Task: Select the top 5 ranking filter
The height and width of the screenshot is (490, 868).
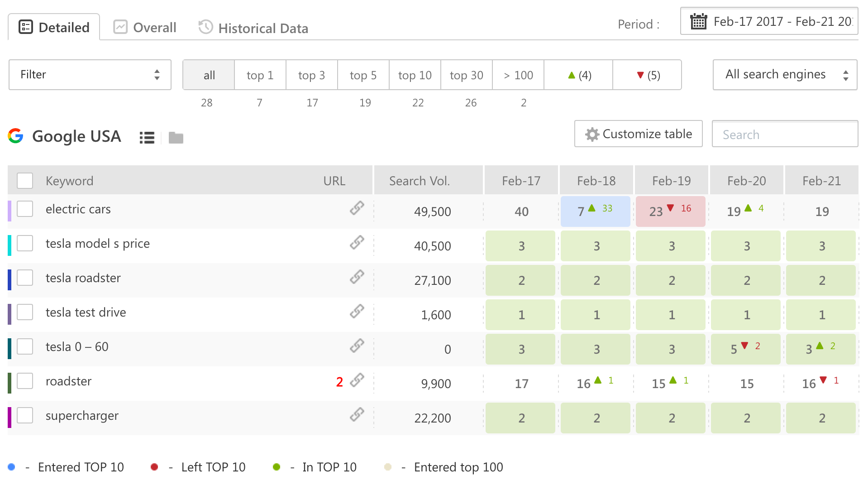Action: [363, 75]
